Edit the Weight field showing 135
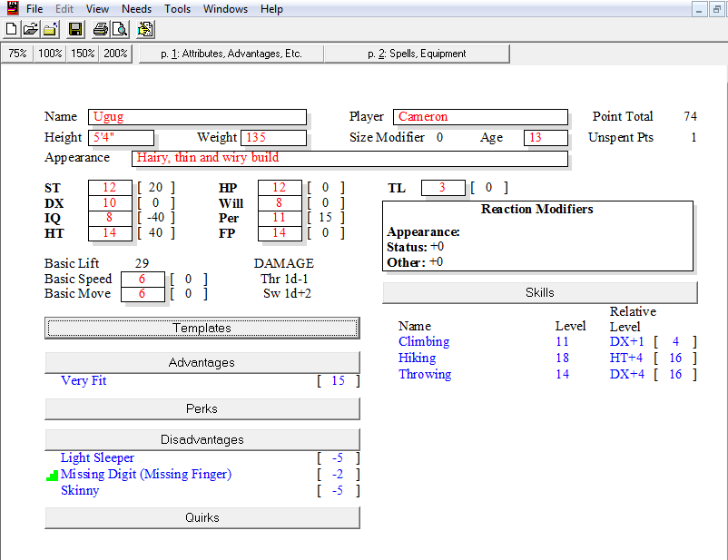 click(274, 137)
